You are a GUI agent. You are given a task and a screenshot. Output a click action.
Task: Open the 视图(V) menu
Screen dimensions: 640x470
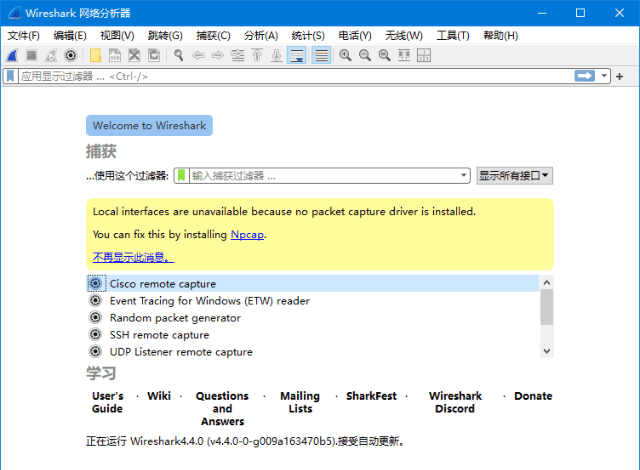[x=117, y=35]
